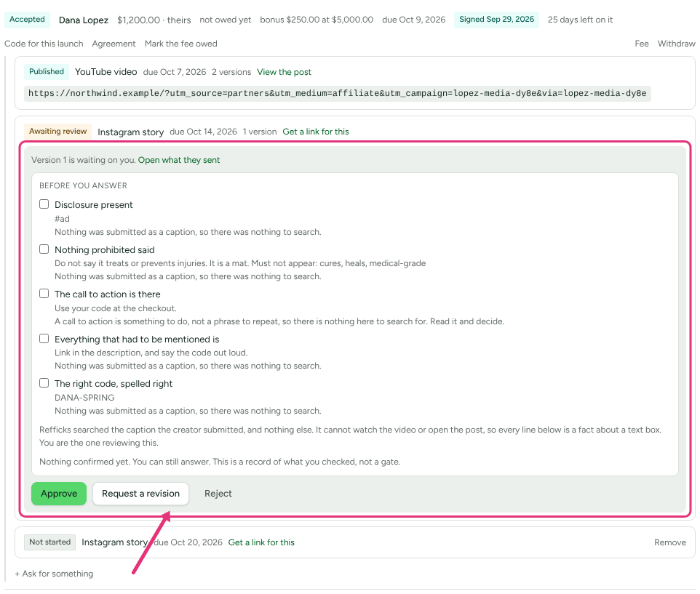Click the Not started status badge
Image resolution: width=700 pixels, height=594 pixels.
click(x=50, y=542)
